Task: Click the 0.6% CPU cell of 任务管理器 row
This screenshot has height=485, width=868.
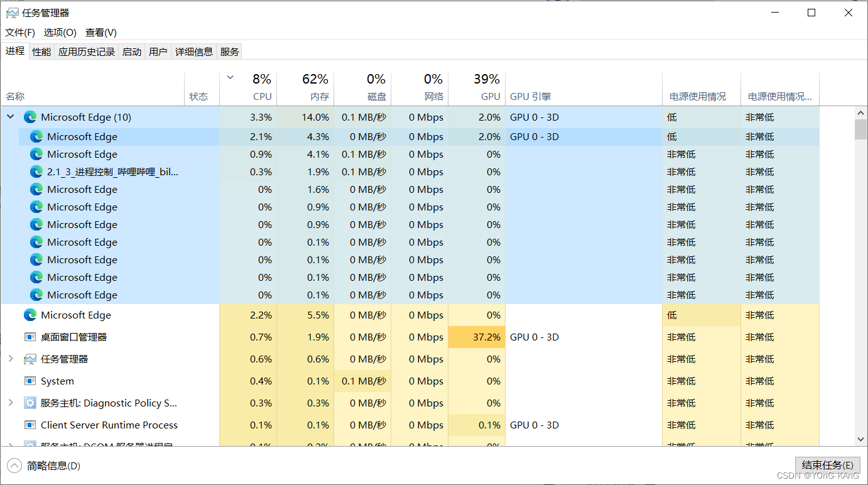Action: click(248, 359)
